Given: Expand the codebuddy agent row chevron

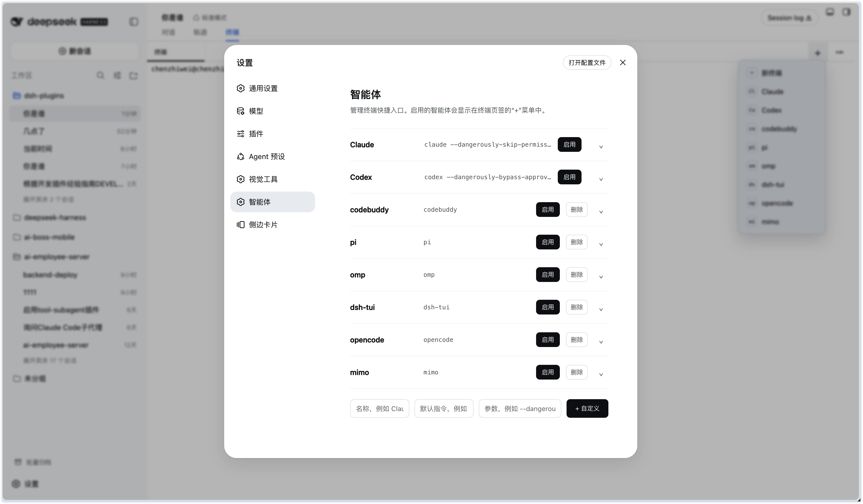Looking at the screenshot, I should [601, 212].
